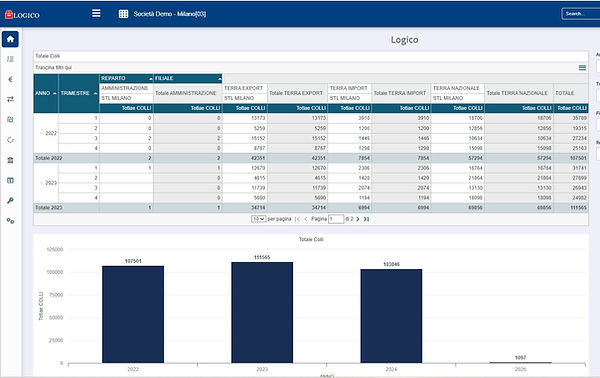Click the Logico logo
The image size is (600, 378).
pos(22,15)
